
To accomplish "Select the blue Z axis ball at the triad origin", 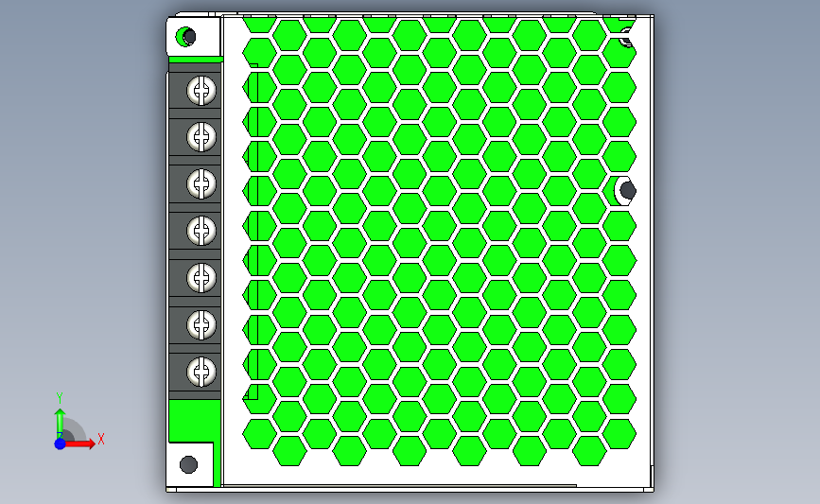I will [60, 443].
